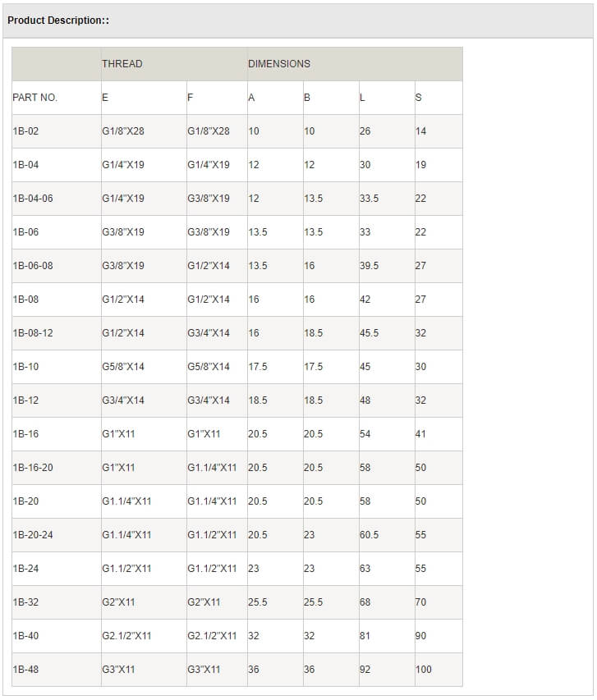Click the L value 45.5

(x=369, y=333)
